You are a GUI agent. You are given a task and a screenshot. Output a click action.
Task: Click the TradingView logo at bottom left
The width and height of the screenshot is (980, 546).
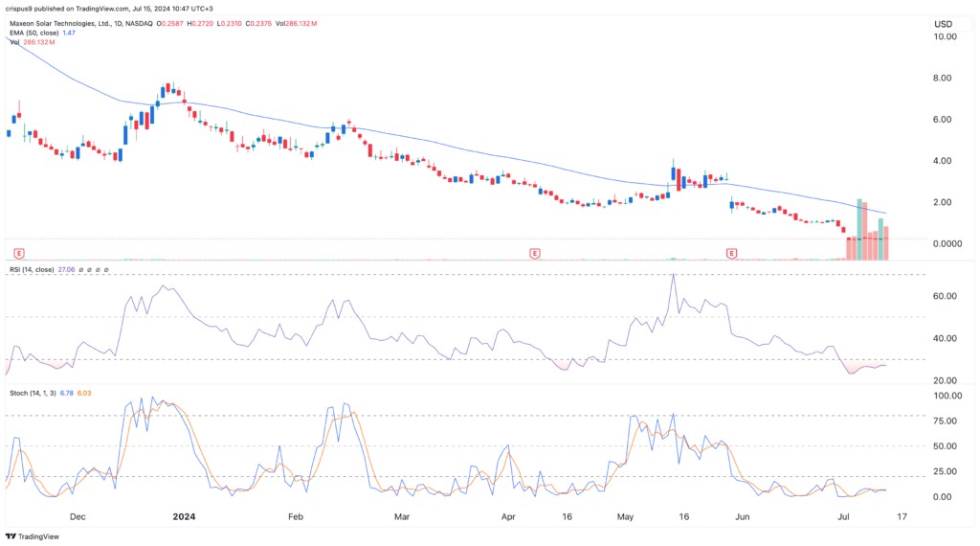(x=33, y=535)
